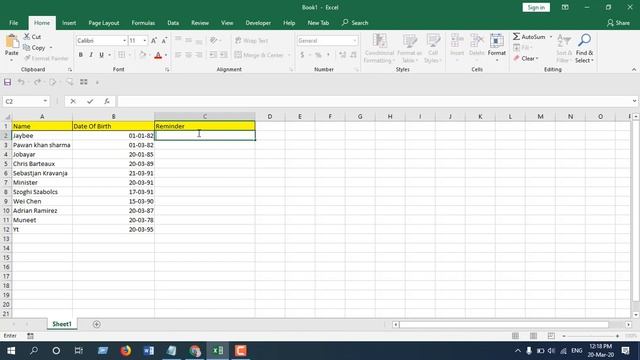Open the Help tab
Viewport: 640px width, 360px height.
point(289,23)
